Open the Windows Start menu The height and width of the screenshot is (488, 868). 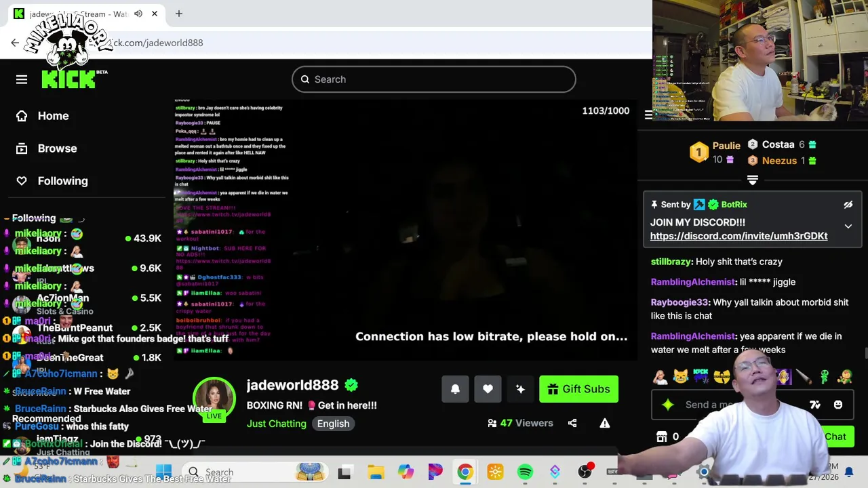point(163,472)
